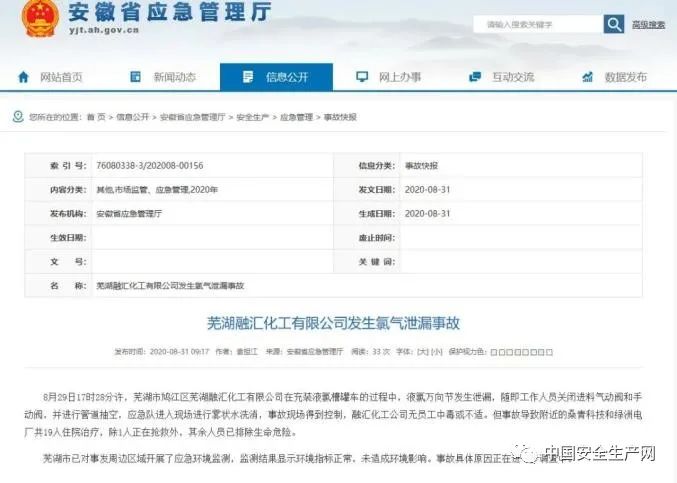Click the 文号 label cell
The image size is (677, 483).
(x=58, y=262)
